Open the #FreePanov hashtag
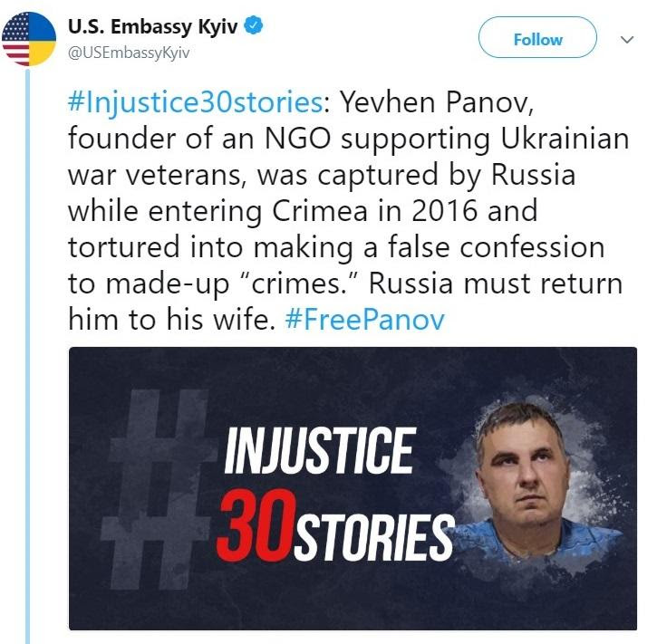 (364, 320)
